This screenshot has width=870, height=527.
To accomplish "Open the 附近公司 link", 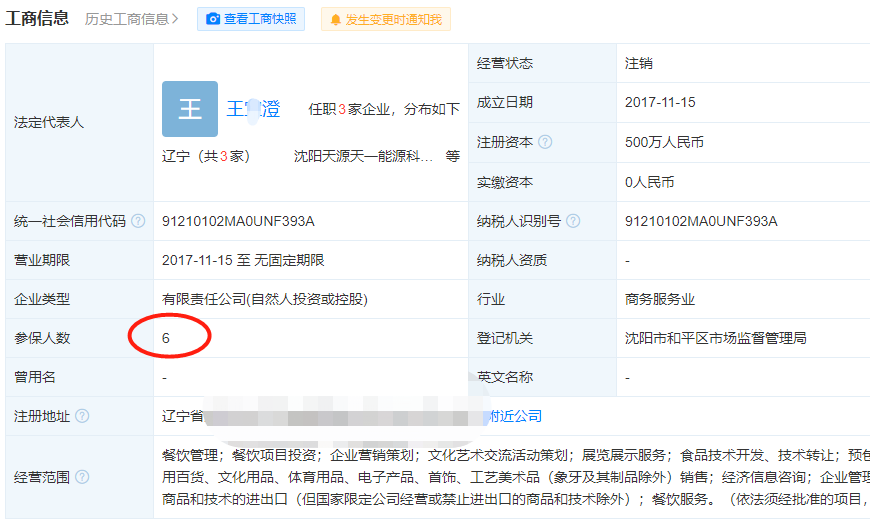I will pos(515,416).
